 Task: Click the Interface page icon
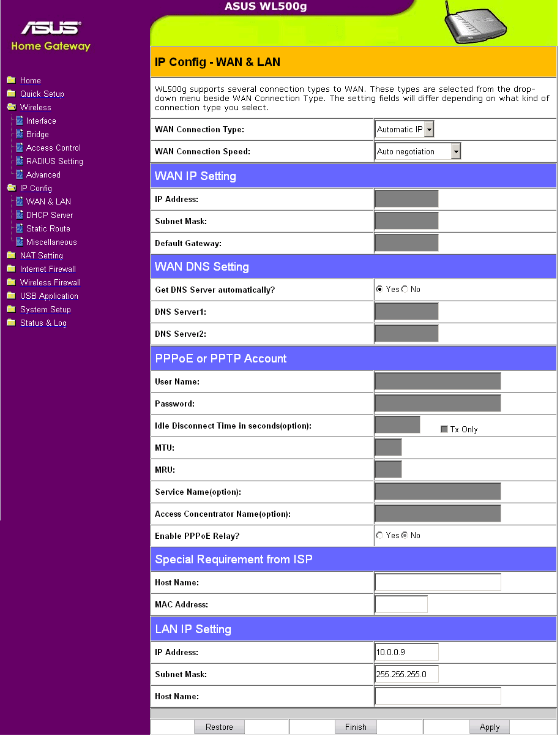click(20, 121)
